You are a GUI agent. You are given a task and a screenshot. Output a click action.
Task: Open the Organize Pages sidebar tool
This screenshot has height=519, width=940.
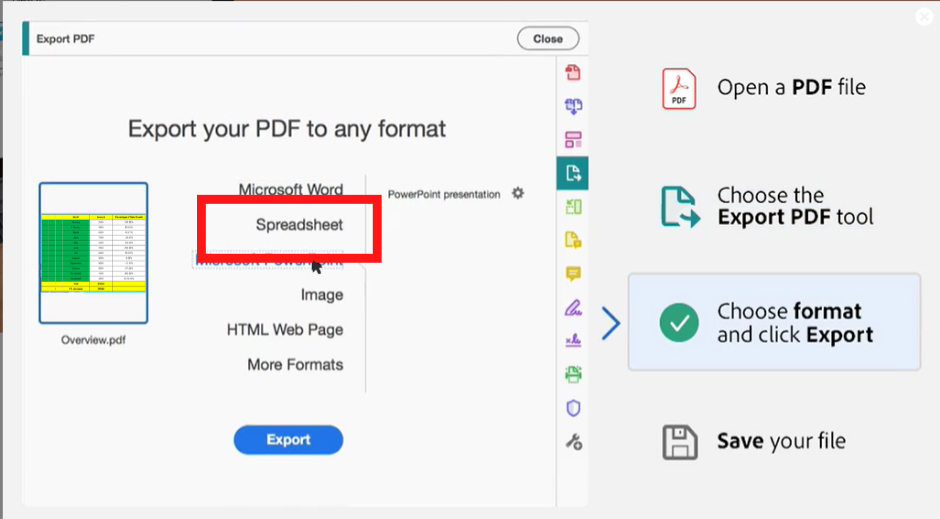click(x=573, y=140)
